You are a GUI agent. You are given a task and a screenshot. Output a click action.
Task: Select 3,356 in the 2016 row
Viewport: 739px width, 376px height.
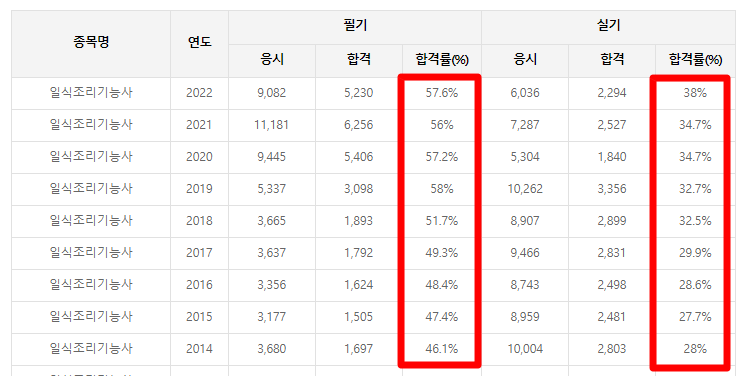271,285
